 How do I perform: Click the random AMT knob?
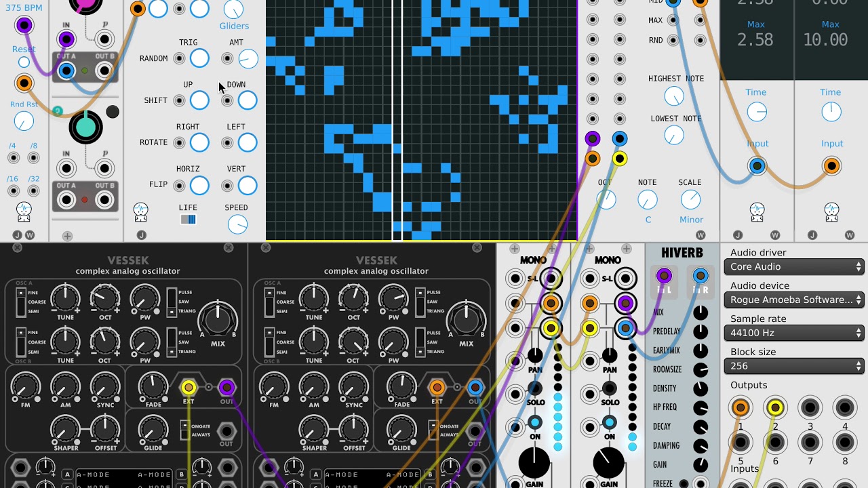click(x=248, y=59)
